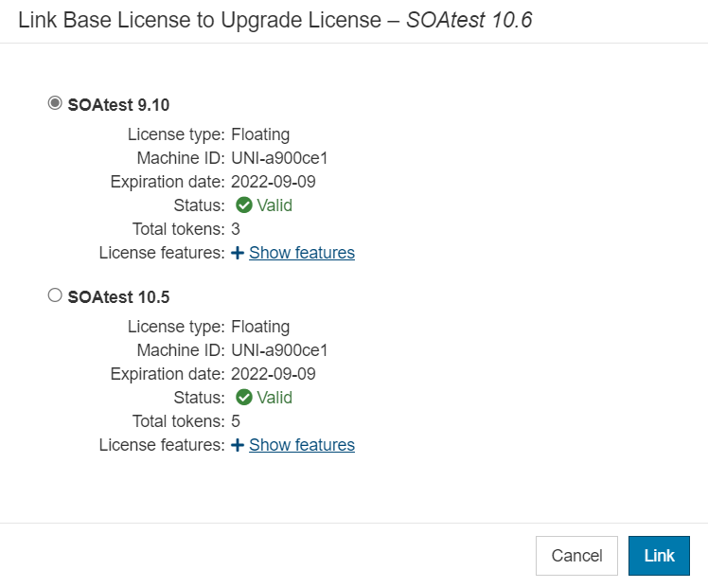Click the Valid status text for SOAtest 9.10
This screenshot has width=708, height=588.
pos(274,205)
